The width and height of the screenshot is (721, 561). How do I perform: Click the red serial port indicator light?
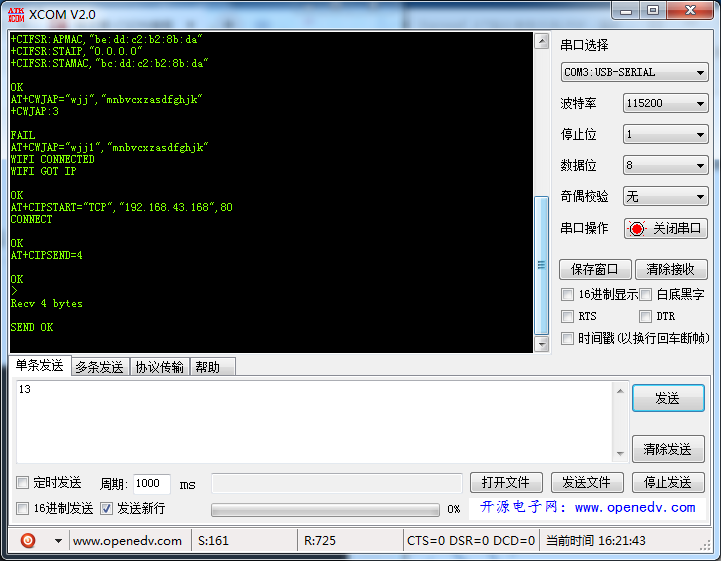tap(637, 229)
